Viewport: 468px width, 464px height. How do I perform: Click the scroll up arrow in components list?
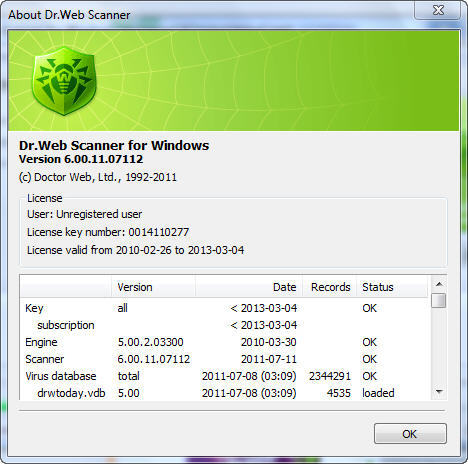tap(439, 284)
